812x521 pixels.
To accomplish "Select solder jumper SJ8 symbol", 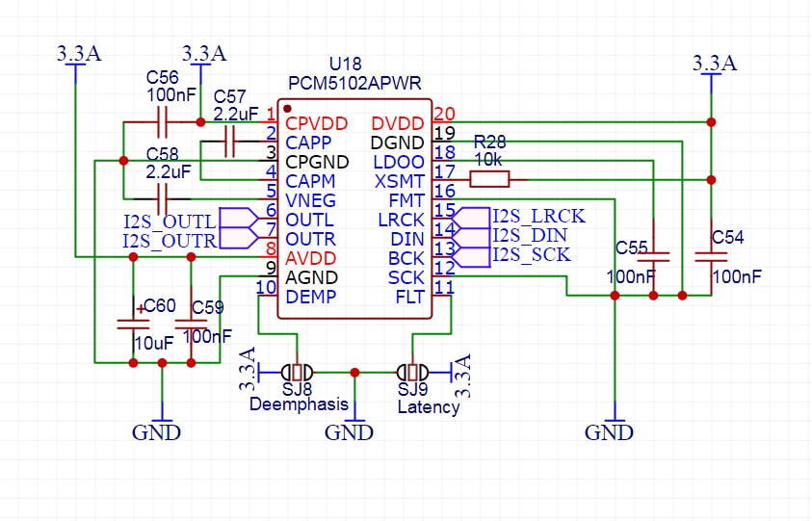I will pos(298,372).
